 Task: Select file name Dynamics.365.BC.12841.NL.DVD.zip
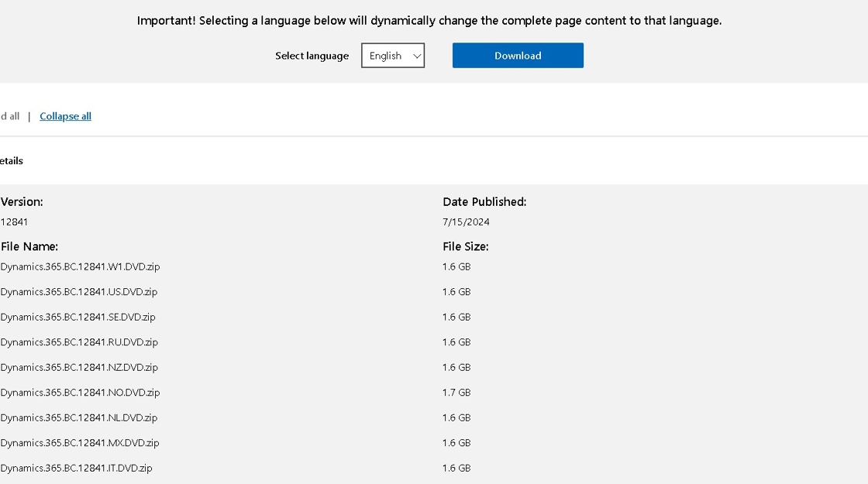coord(78,417)
